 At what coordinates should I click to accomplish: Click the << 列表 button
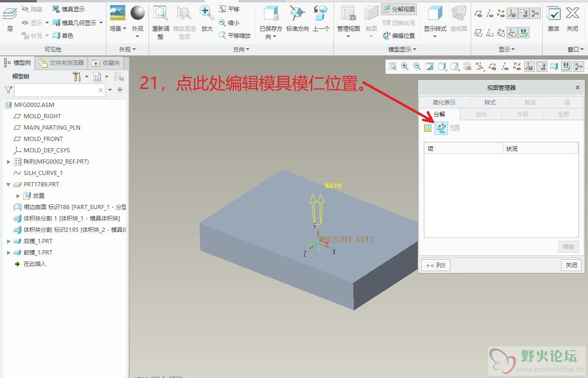436,265
